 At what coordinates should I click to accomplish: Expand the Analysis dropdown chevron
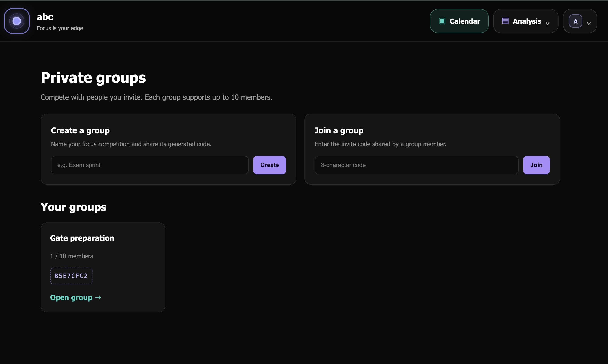547,23
